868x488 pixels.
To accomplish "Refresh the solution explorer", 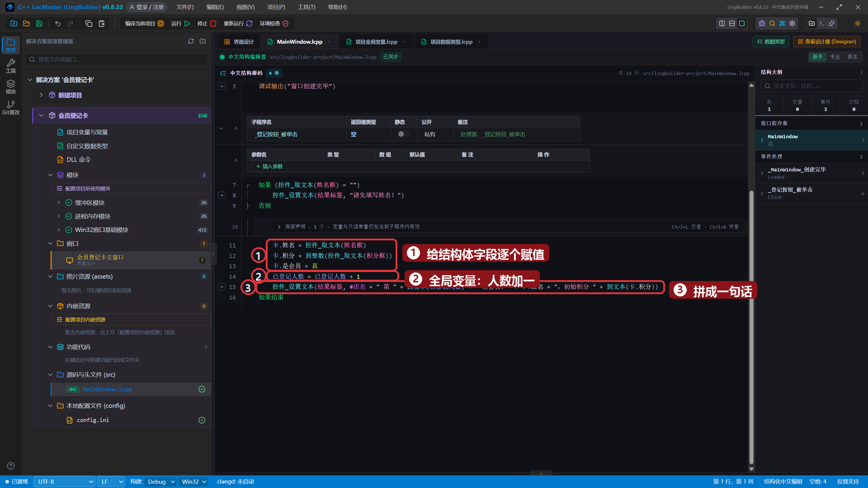I will [x=191, y=41].
